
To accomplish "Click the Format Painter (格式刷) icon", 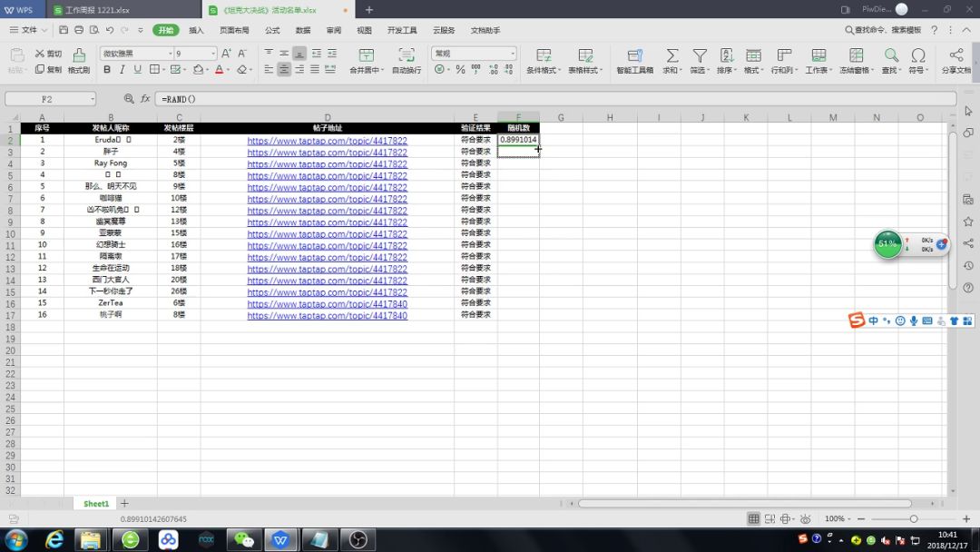I will coord(79,56).
